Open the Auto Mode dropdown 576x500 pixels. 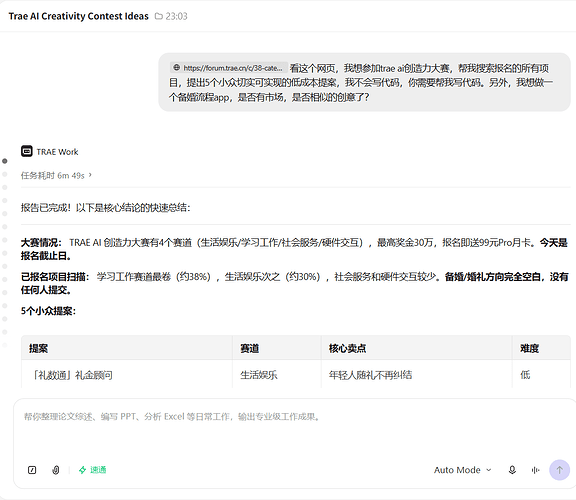tap(462, 470)
